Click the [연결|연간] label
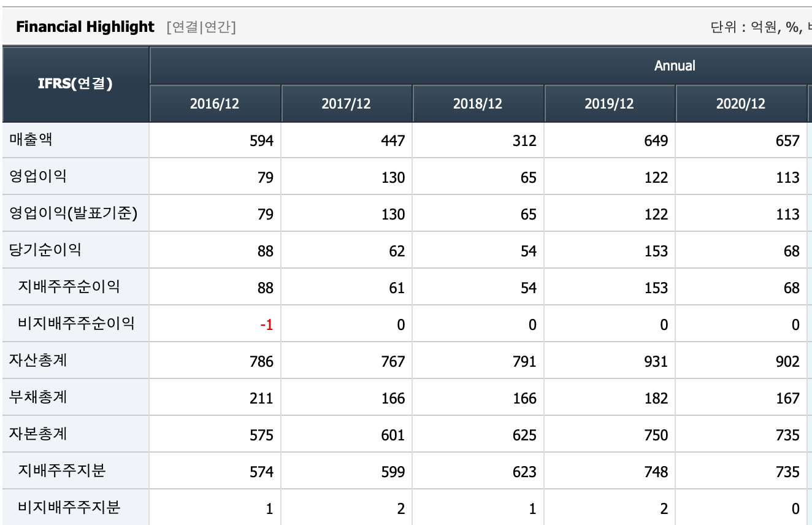Image resolution: width=812 pixels, height=525 pixels. 201,27
